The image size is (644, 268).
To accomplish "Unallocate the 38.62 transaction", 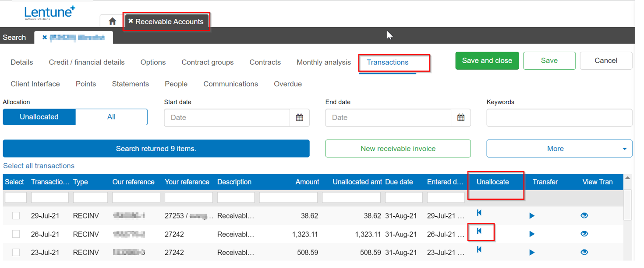I will pos(479,213).
